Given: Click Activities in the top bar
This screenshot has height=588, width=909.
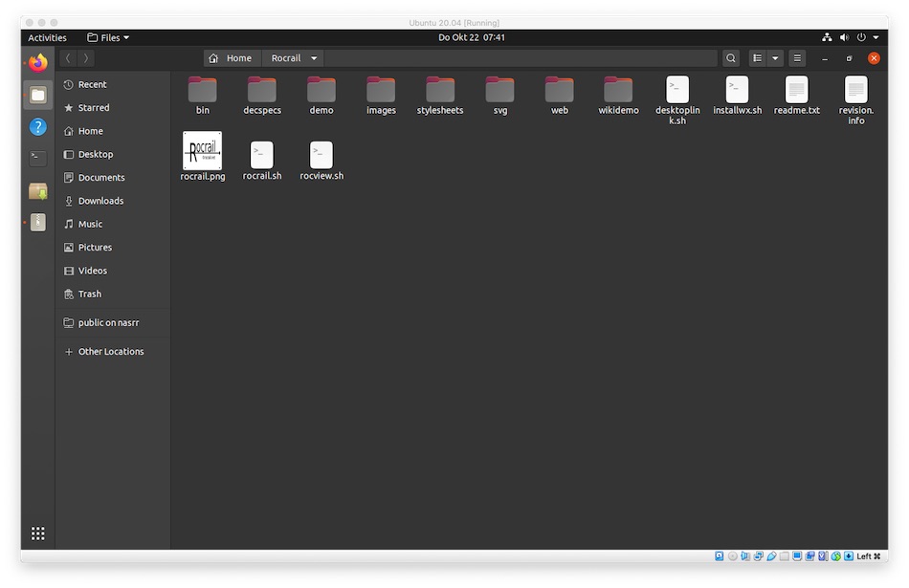Looking at the screenshot, I should point(47,38).
